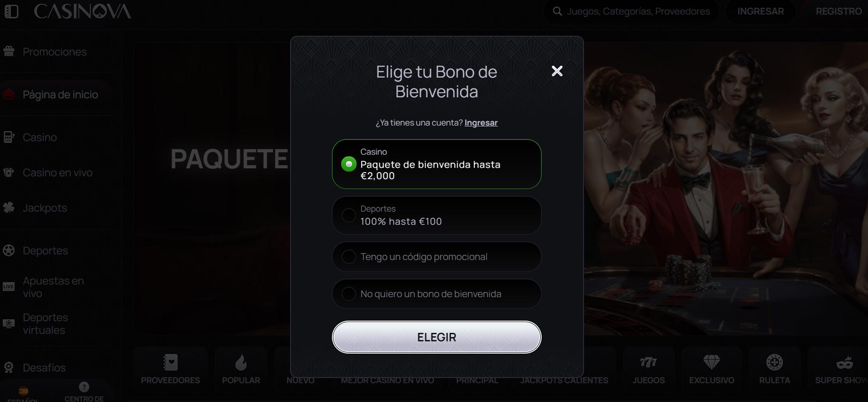
Task: Click the Deportes soccer ball icon
Action: [9, 250]
